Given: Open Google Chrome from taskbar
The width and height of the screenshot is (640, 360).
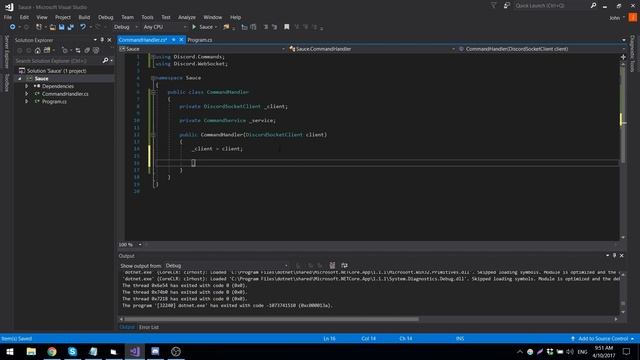Looking at the screenshot, I should pyautogui.click(x=52, y=351).
